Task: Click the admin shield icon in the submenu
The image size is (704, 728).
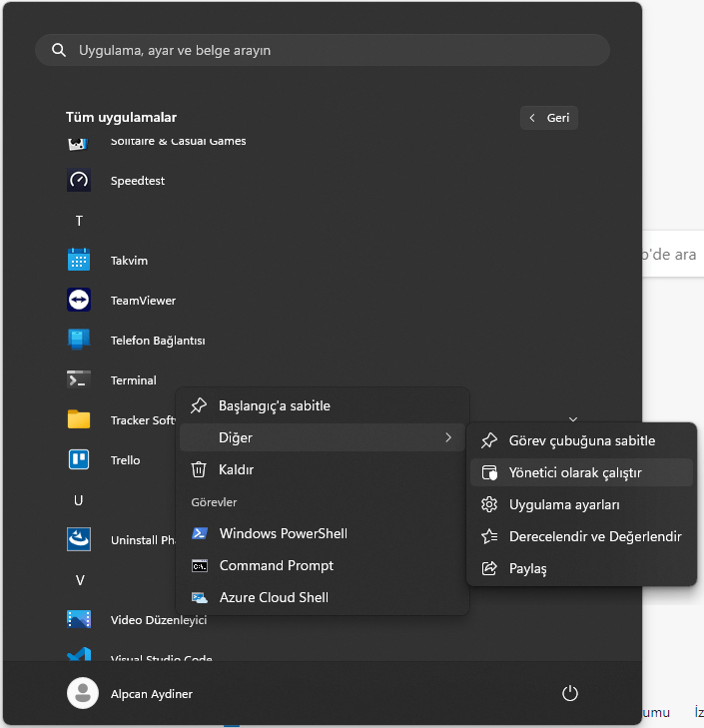Action: 489,472
